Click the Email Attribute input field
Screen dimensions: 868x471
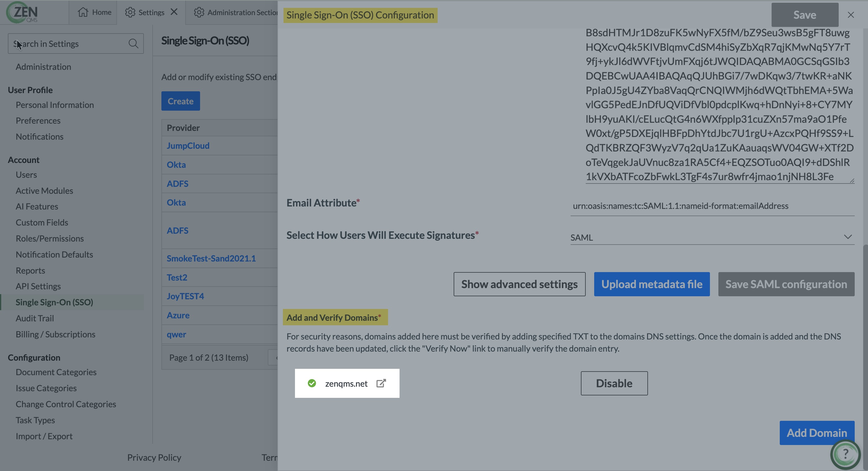coord(712,206)
